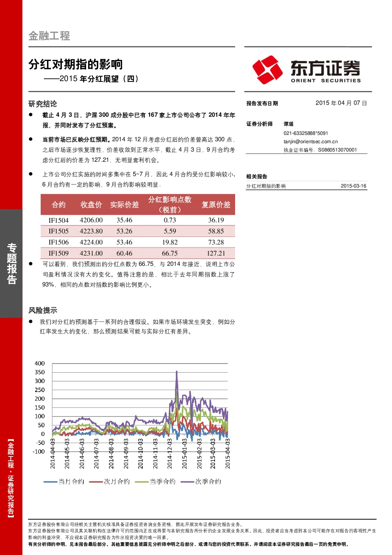Click table cell IF1505
Viewport: 392px width, 555px height.
click(x=58, y=231)
